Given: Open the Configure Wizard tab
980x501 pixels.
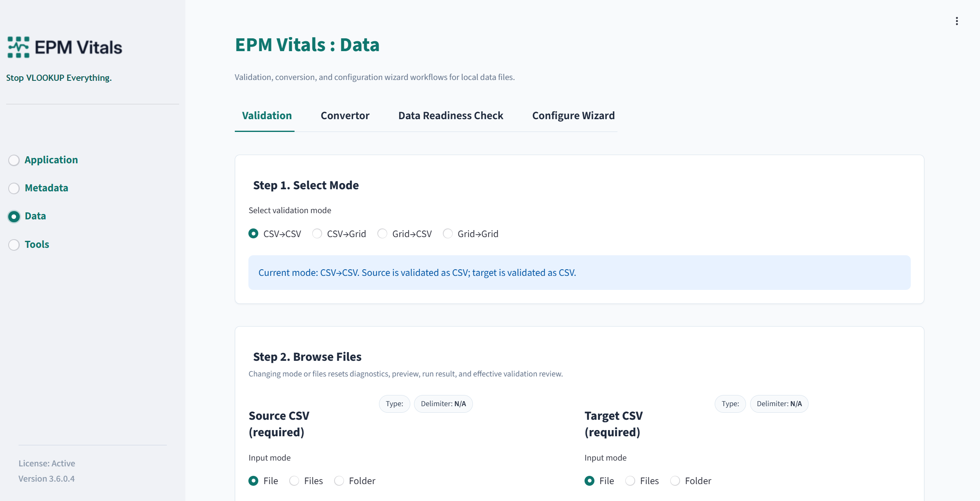Looking at the screenshot, I should tap(573, 115).
